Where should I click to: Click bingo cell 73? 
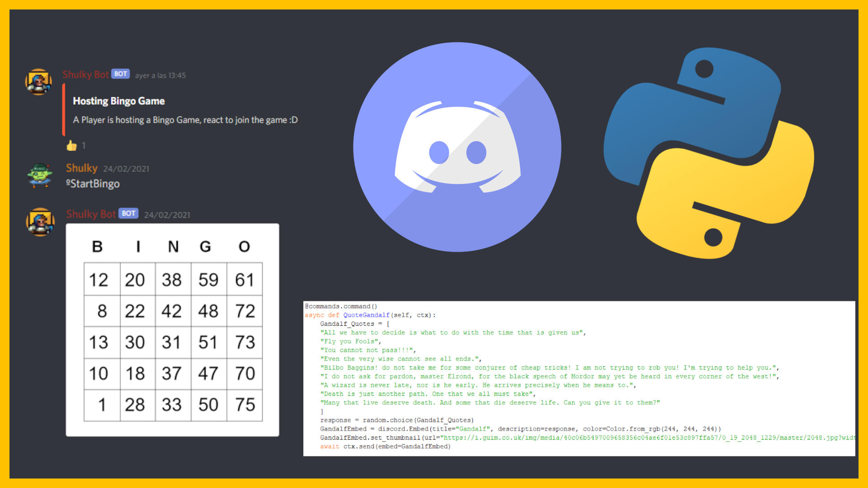click(x=245, y=343)
